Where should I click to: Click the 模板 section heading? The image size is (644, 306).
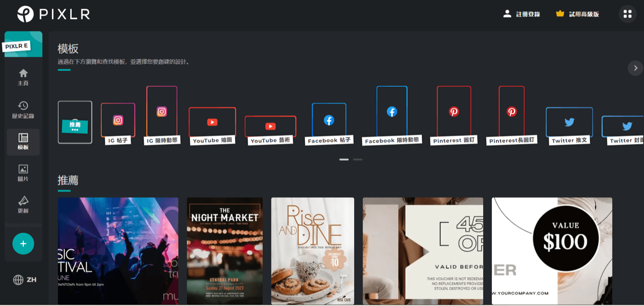(68, 49)
